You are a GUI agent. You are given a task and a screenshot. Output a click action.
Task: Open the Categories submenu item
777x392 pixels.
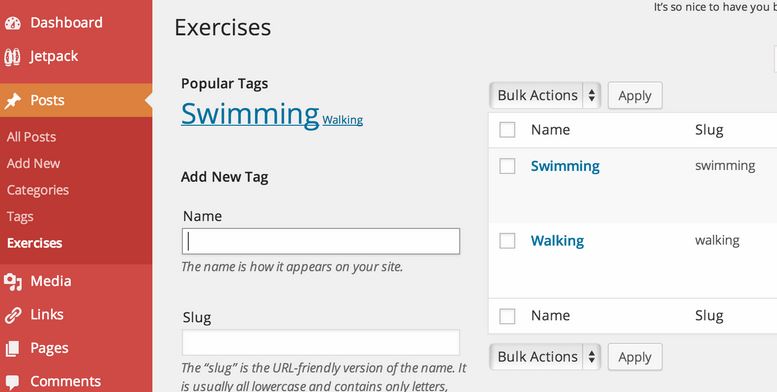click(x=38, y=190)
